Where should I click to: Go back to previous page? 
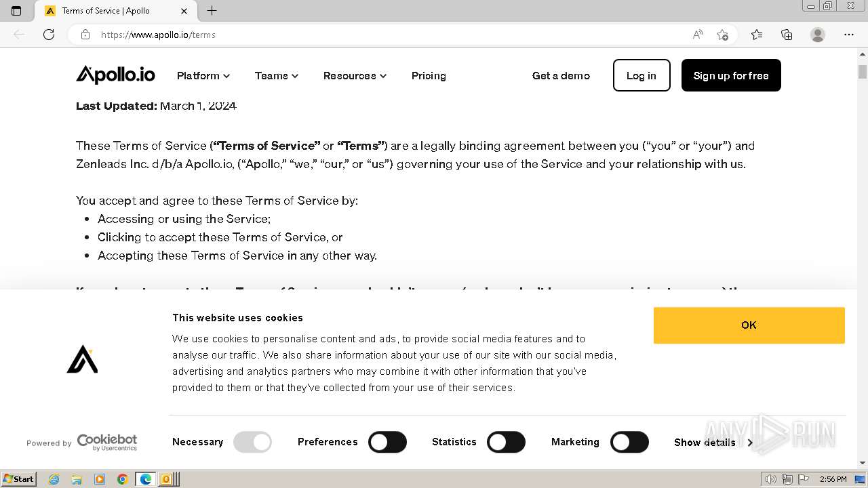[x=19, y=35]
